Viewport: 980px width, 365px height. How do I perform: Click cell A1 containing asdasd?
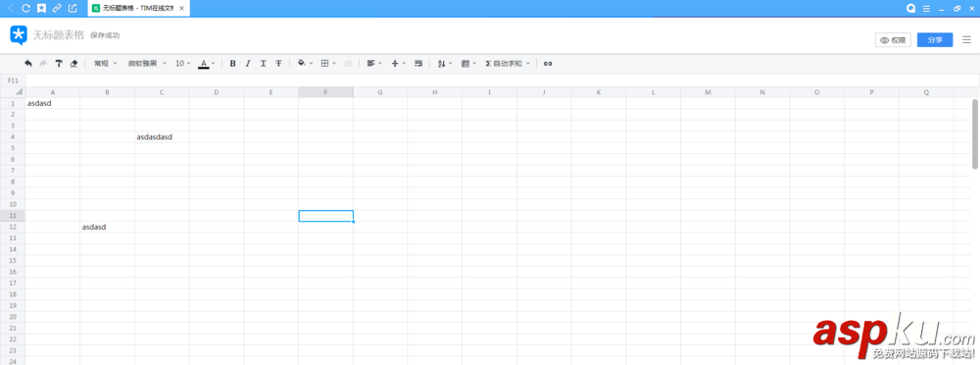coord(53,103)
